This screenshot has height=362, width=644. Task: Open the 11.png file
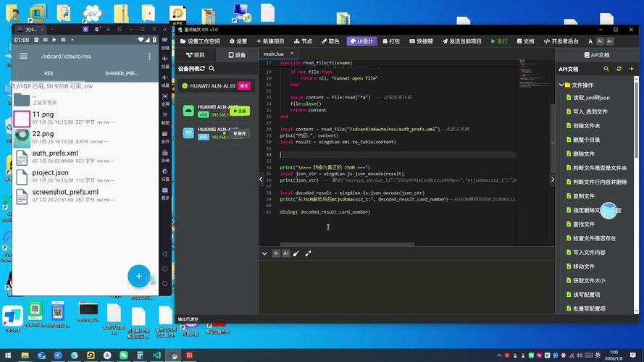pos(85,118)
